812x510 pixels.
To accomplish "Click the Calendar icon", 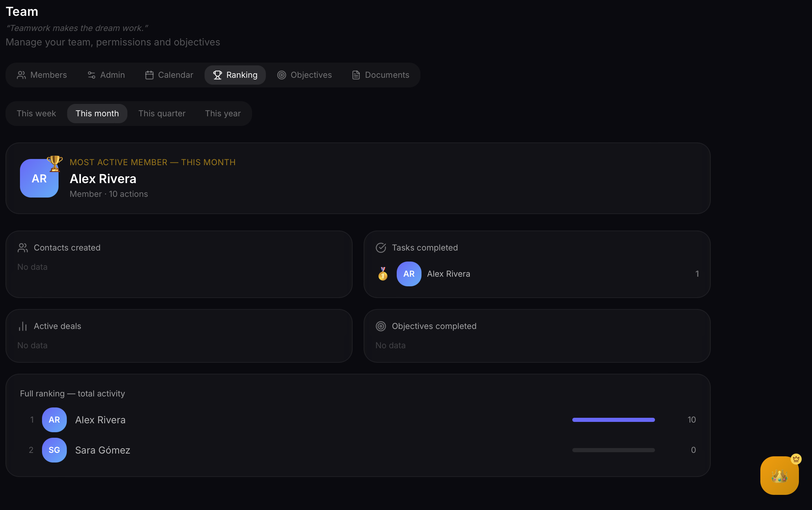I will point(149,75).
